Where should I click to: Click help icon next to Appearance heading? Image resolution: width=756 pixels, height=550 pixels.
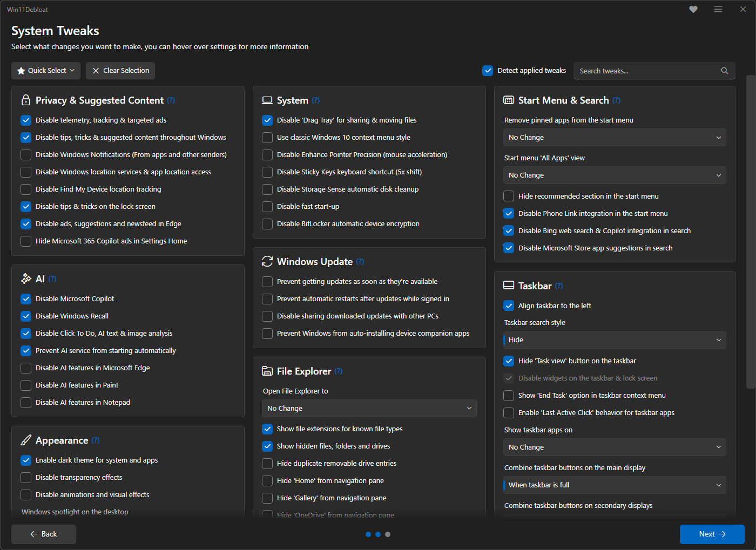pyautogui.click(x=96, y=440)
